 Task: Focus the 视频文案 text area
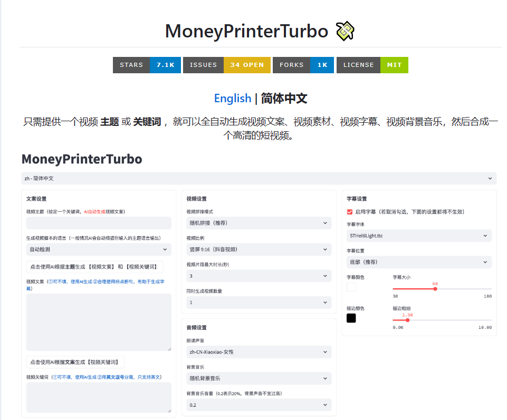(x=99, y=322)
